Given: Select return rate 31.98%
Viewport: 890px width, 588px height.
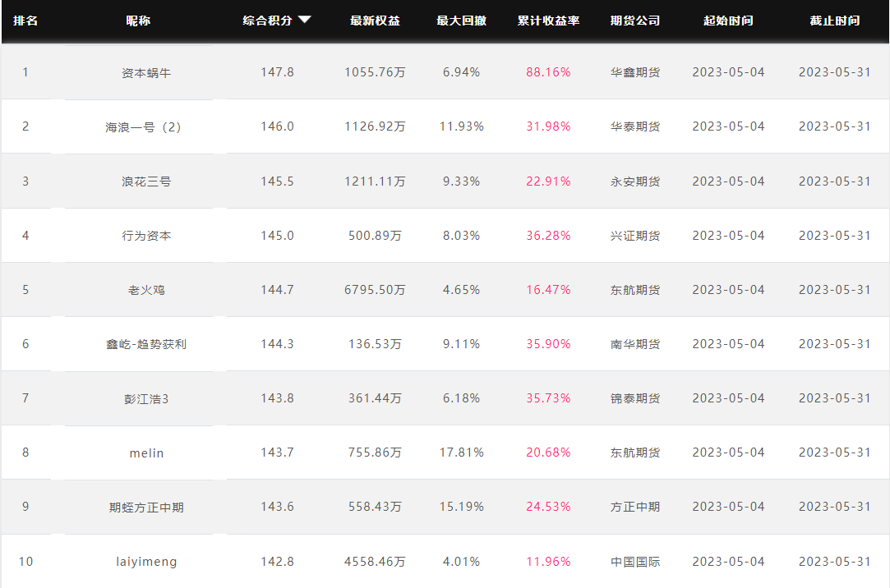Looking at the screenshot, I should click(x=548, y=126).
